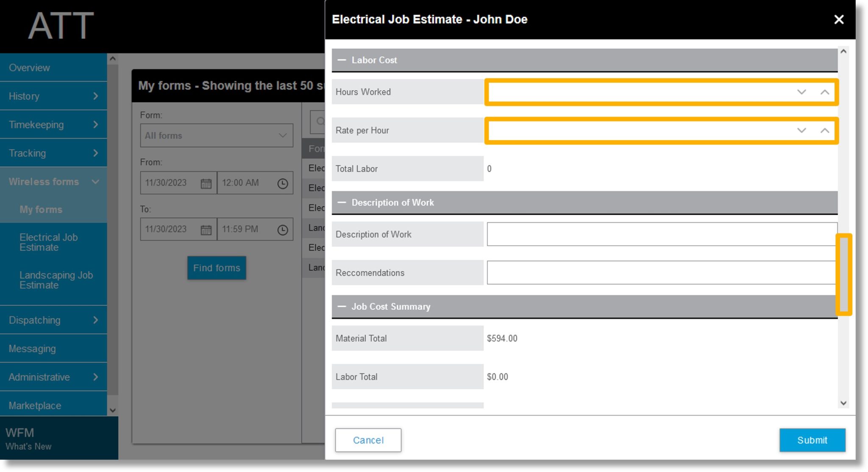Open the All forms dropdown
This screenshot has width=868, height=472.
coord(217,136)
